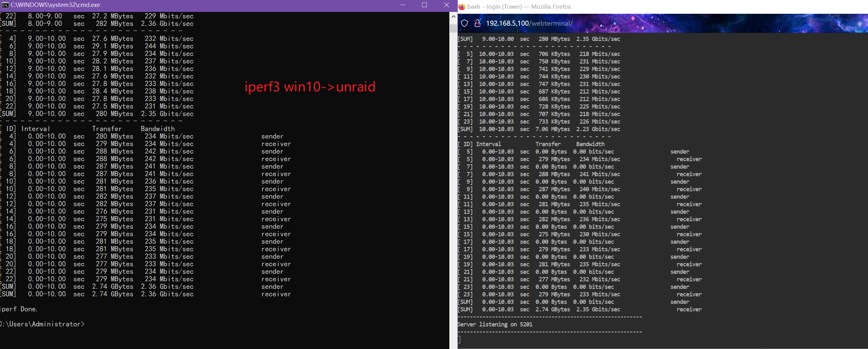Click 'Server listening on 5201' text in webterminal
Viewport: 868px width, 349px height.
(x=495, y=325)
